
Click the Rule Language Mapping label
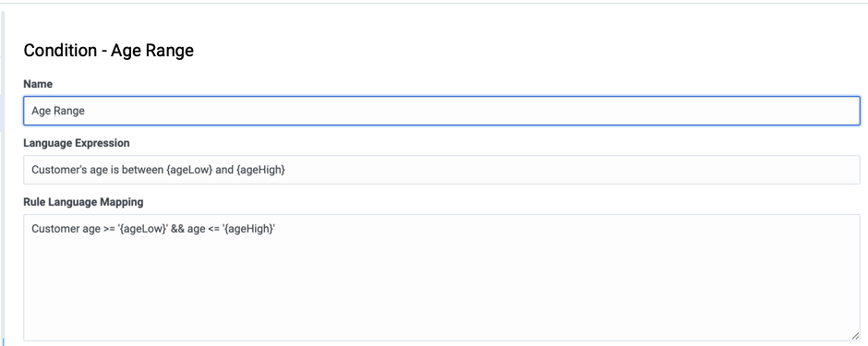pyautogui.click(x=83, y=202)
